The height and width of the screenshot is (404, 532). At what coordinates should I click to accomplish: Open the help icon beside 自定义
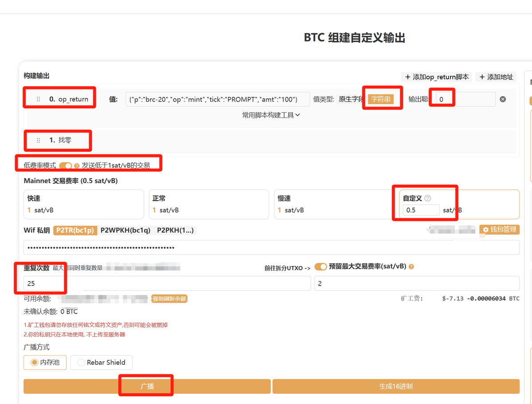428,198
